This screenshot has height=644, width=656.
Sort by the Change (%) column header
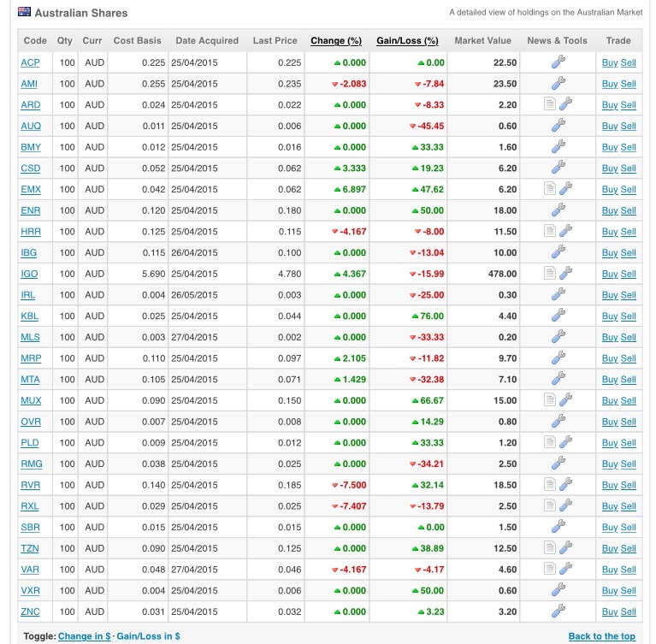pyautogui.click(x=336, y=40)
